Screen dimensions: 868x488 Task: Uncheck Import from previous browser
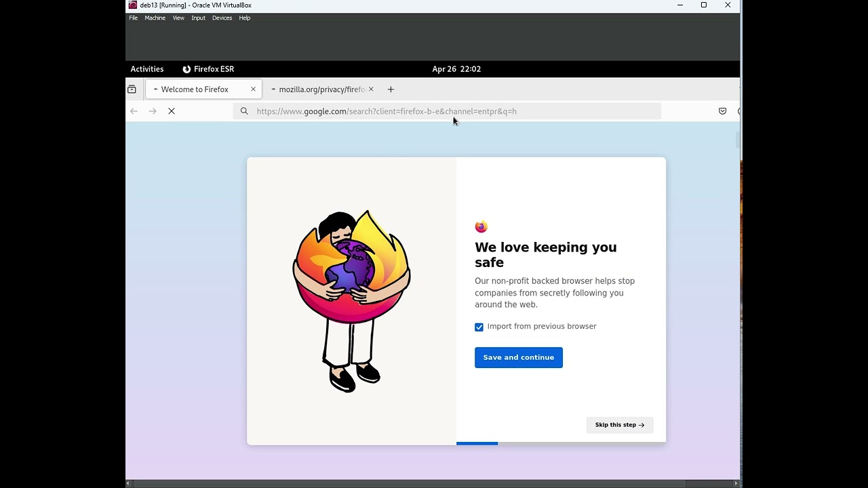click(479, 327)
